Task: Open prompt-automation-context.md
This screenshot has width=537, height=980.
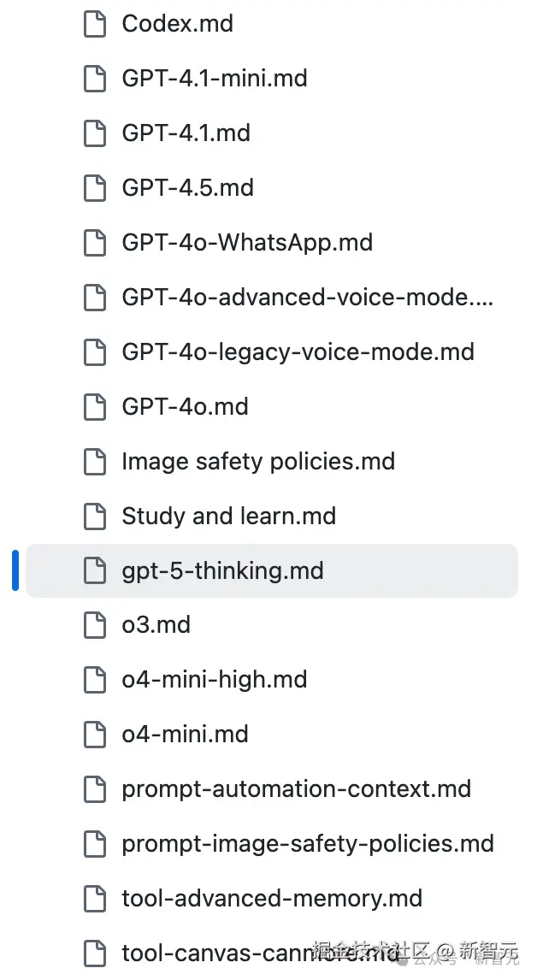Action: (x=296, y=789)
